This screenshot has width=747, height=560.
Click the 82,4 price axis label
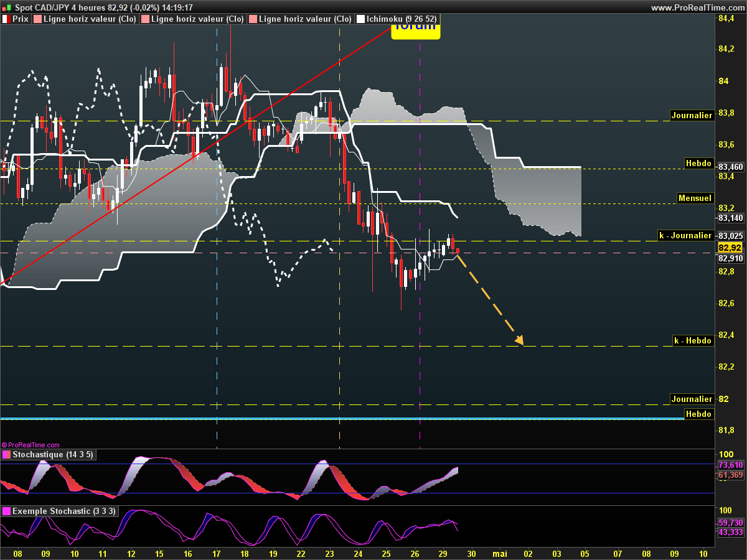point(725,335)
